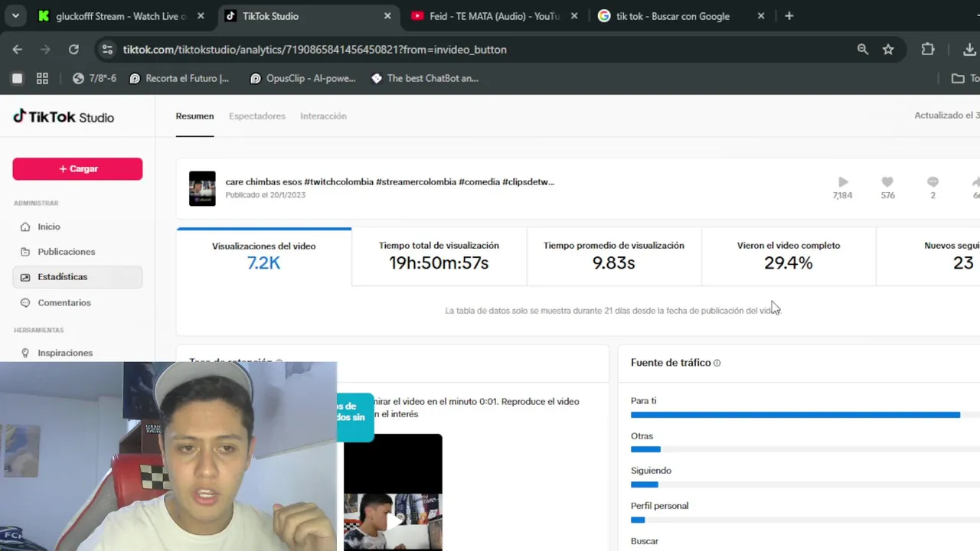Go to Inicio in the sidebar
This screenshot has height=551, width=980.
pyautogui.click(x=77, y=227)
